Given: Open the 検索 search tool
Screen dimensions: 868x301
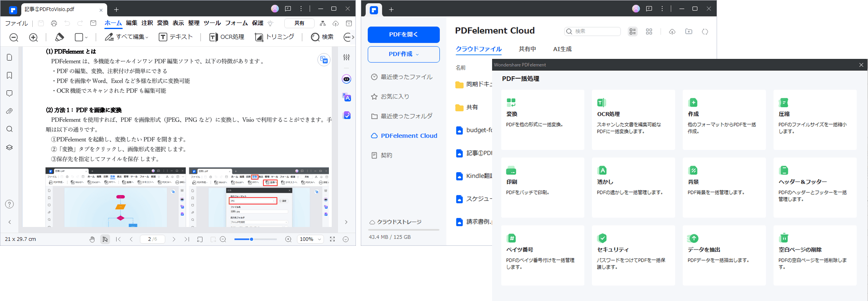Looking at the screenshot, I should [x=322, y=37].
